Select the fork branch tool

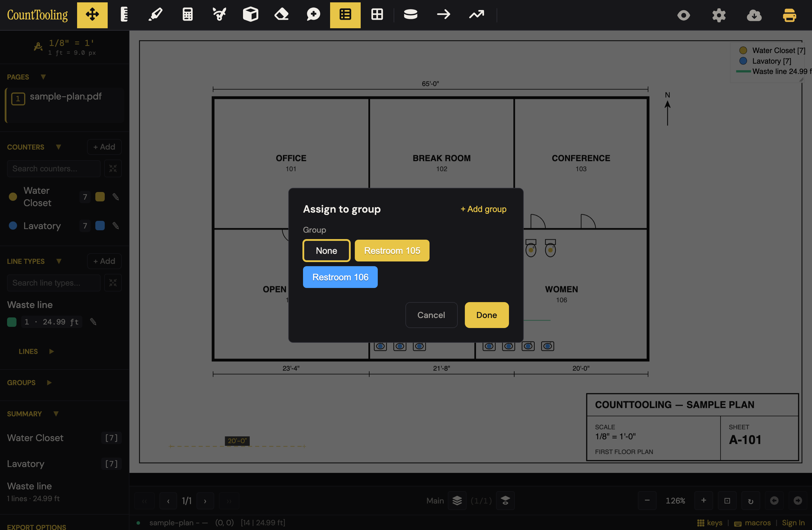point(219,15)
